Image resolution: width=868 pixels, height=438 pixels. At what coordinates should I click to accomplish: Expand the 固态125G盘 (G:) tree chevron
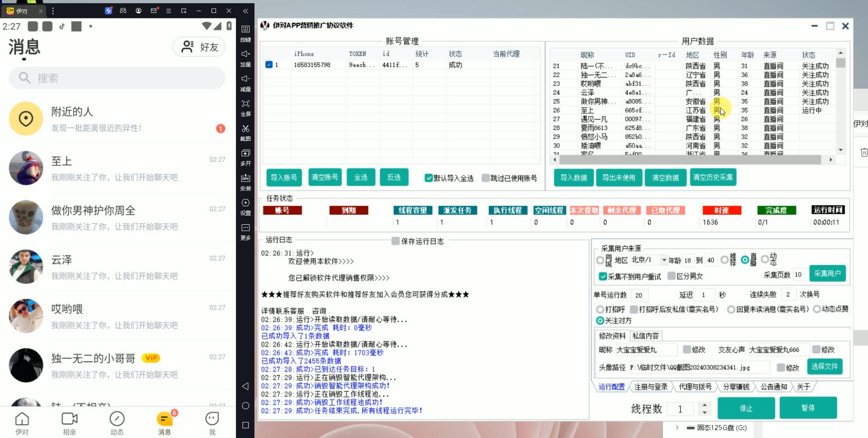(x=677, y=427)
